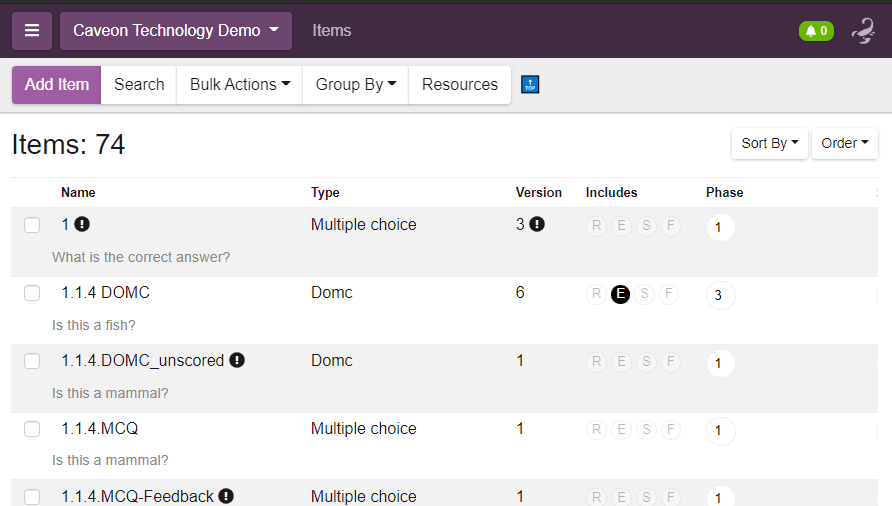892x506 pixels.
Task: Open Caveon Technology Demo project dropdown
Action: tap(176, 31)
